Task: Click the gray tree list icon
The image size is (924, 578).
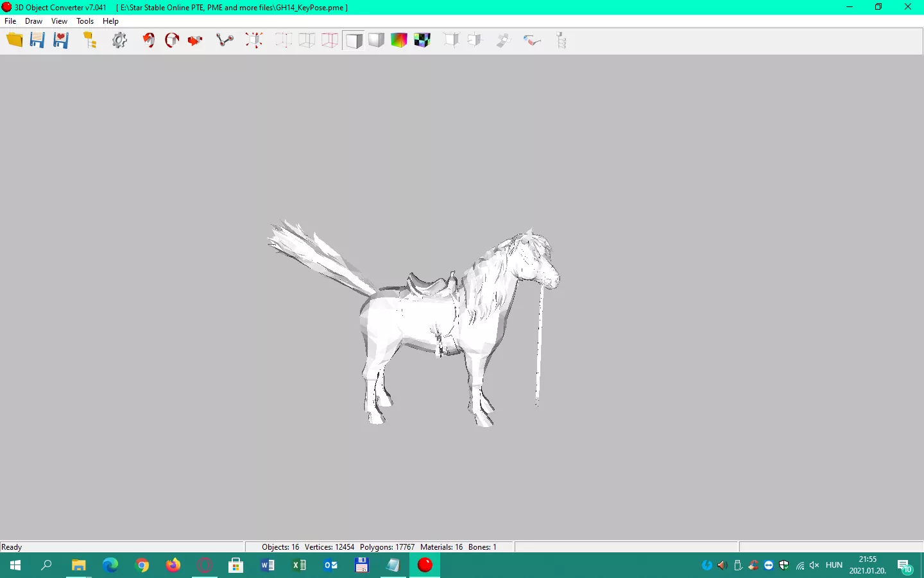Action: (561, 40)
